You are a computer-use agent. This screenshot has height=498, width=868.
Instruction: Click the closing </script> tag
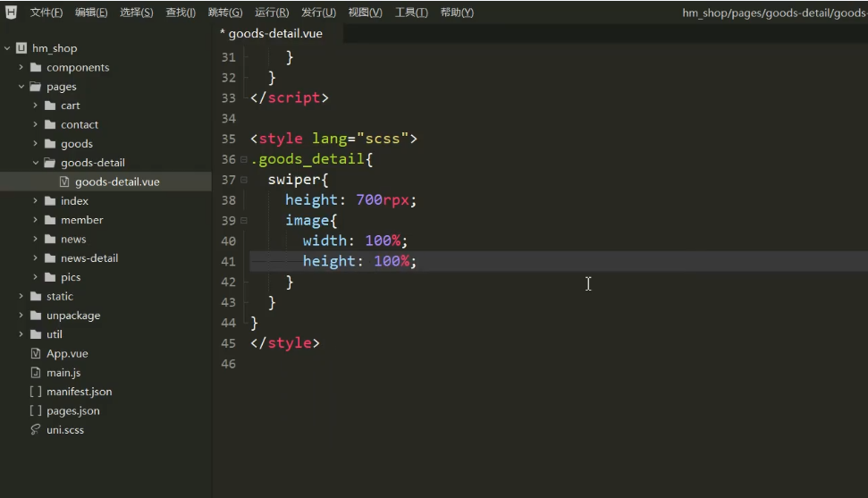(x=289, y=98)
